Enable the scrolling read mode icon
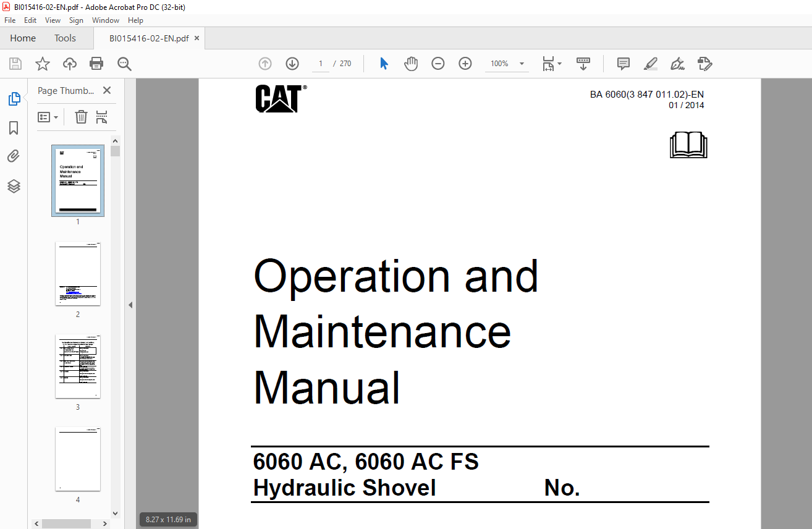812x529 pixels. click(x=583, y=64)
